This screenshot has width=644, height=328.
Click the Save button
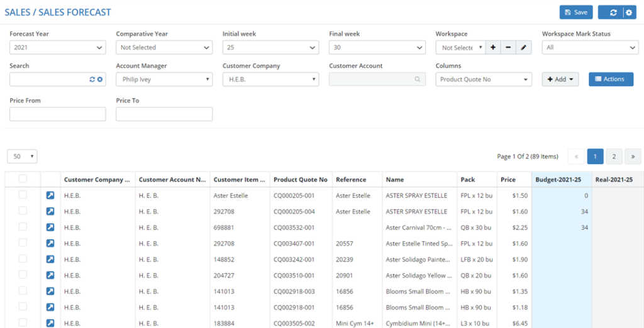[x=576, y=13]
